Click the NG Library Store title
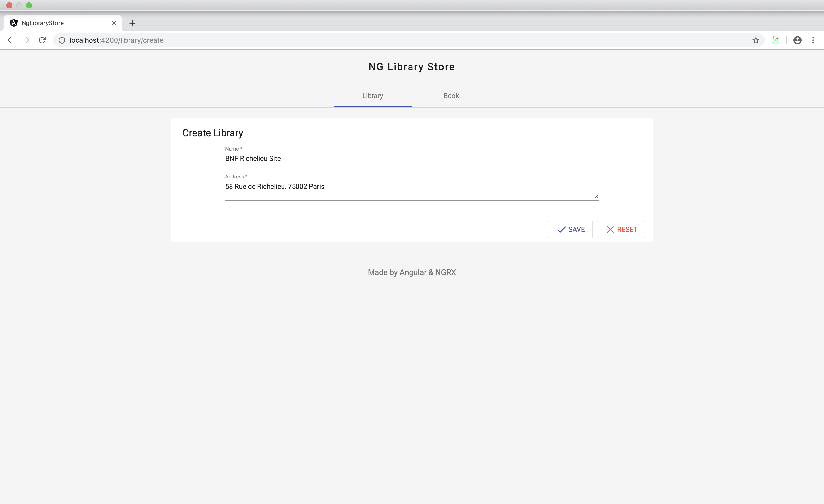824x504 pixels. pyautogui.click(x=412, y=67)
